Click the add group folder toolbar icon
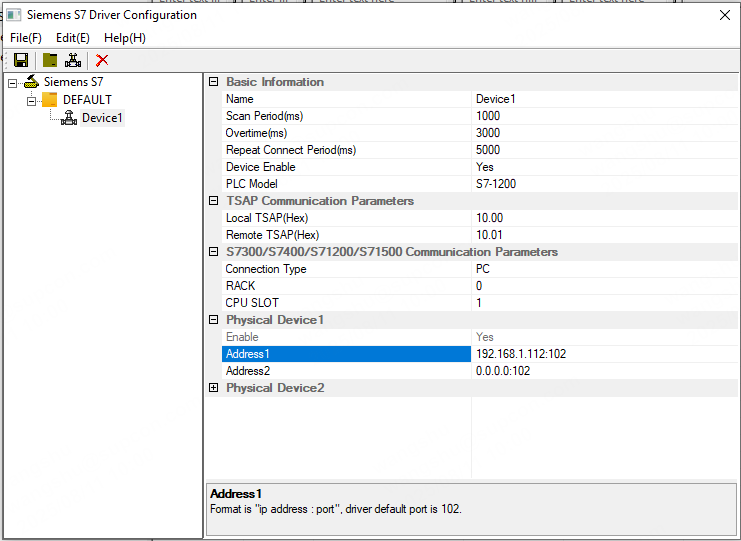This screenshot has height=541, width=741. click(50, 60)
